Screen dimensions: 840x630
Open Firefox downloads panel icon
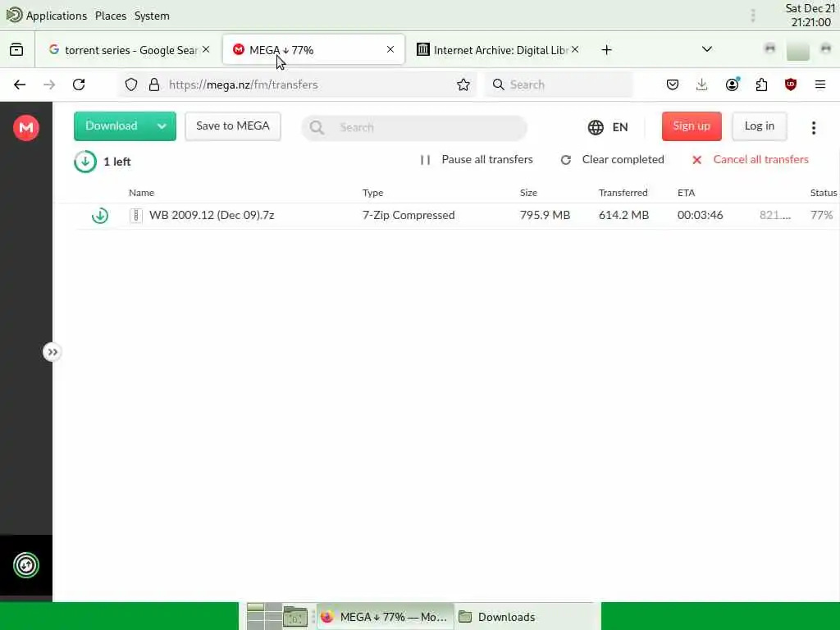tap(702, 84)
